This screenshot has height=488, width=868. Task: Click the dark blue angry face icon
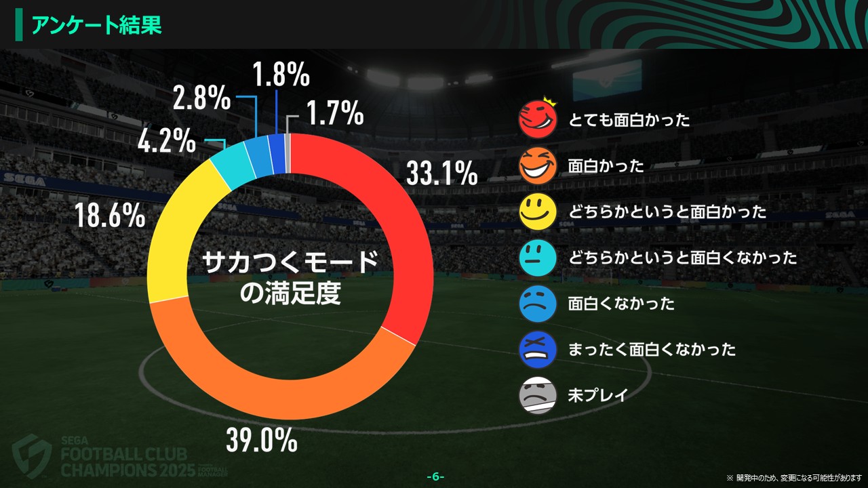point(537,350)
